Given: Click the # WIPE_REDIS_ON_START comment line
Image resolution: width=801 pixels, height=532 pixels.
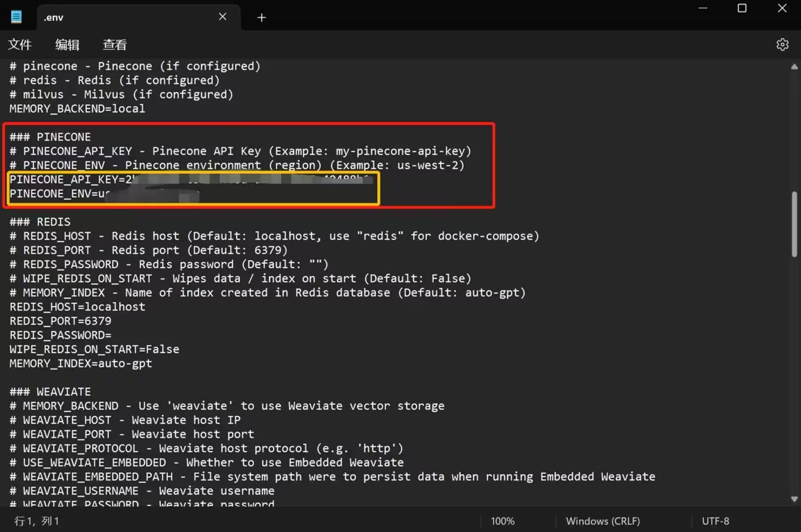Looking at the screenshot, I should click(x=240, y=279).
